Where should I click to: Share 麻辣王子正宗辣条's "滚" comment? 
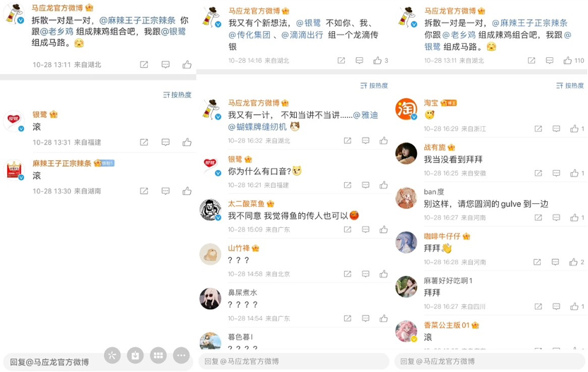click(x=144, y=191)
